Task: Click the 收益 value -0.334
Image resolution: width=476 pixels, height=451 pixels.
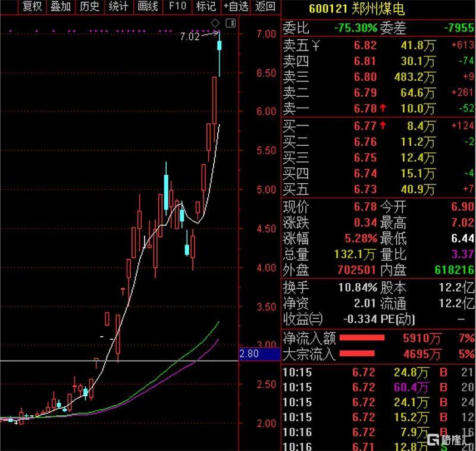Action: coord(360,320)
